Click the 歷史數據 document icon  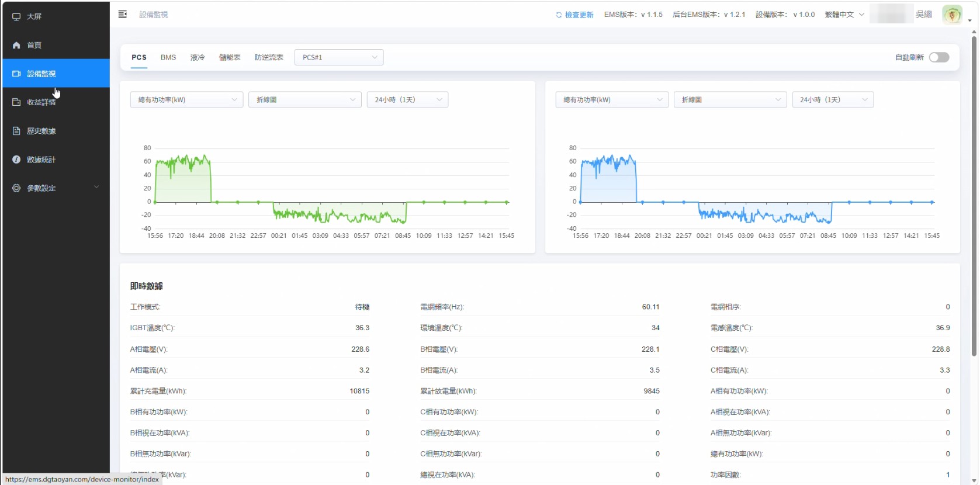(16, 131)
